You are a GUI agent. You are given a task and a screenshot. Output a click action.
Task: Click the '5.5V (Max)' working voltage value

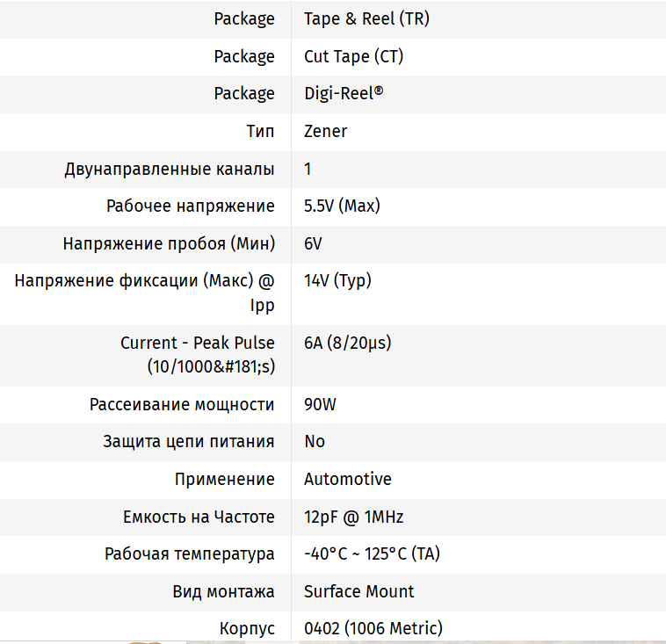(342, 206)
